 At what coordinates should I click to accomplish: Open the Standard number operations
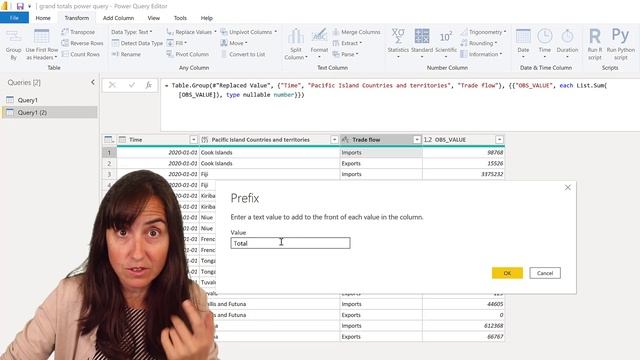pyautogui.click(x=422, y=44)
